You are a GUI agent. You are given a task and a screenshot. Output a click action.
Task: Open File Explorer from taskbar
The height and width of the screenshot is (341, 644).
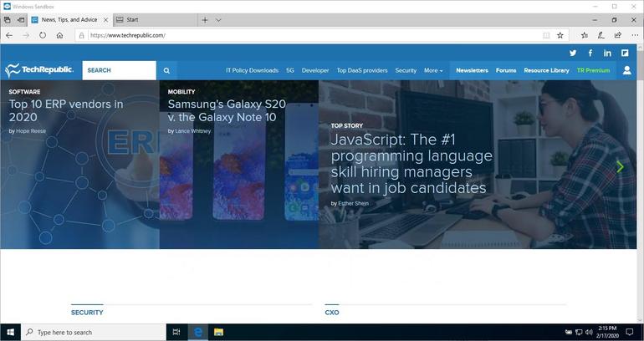[219, 333]
